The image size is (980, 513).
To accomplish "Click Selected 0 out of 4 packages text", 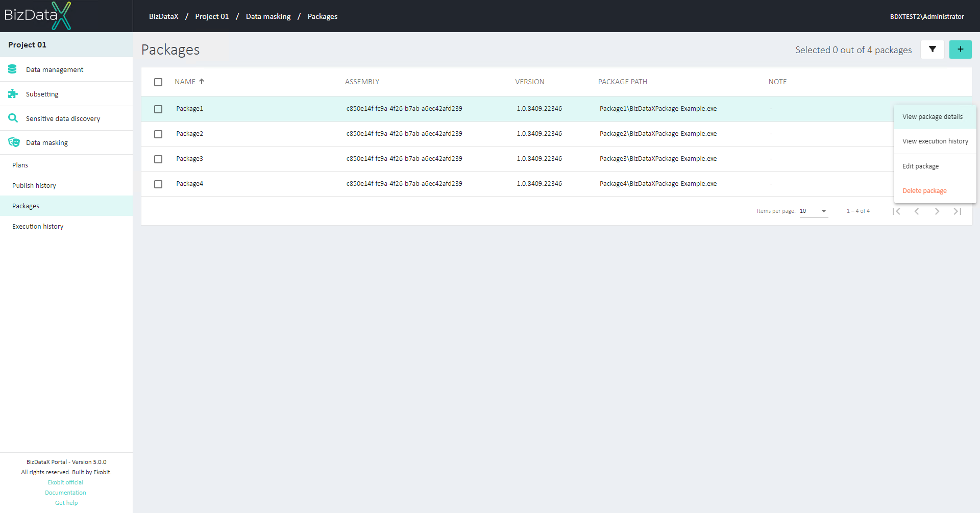I will coord(853,50).
